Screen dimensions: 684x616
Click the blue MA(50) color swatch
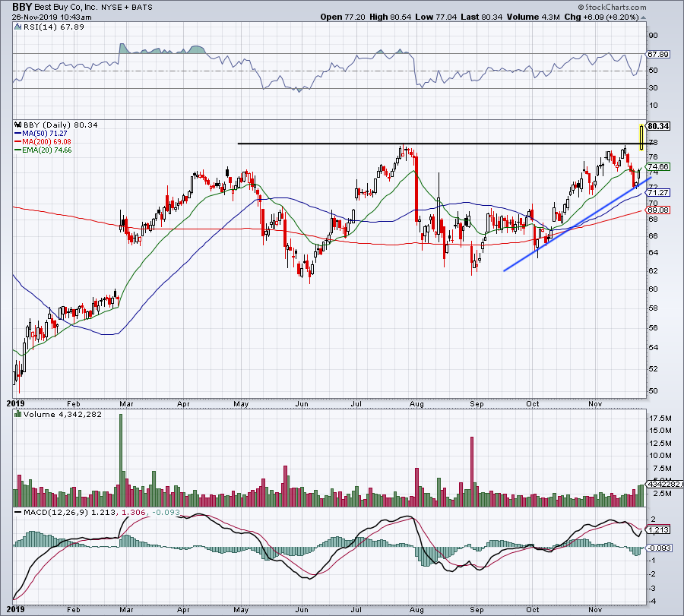point(17,133)
